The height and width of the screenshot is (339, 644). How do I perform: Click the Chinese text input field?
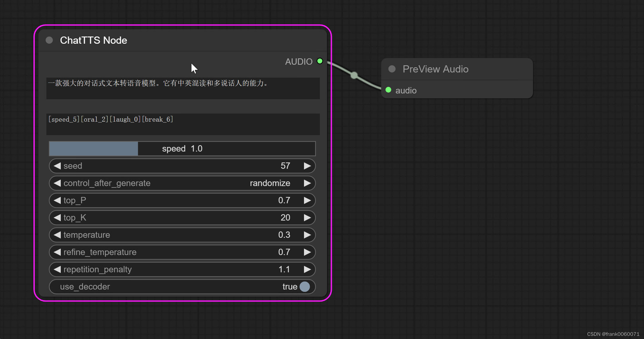183,88
